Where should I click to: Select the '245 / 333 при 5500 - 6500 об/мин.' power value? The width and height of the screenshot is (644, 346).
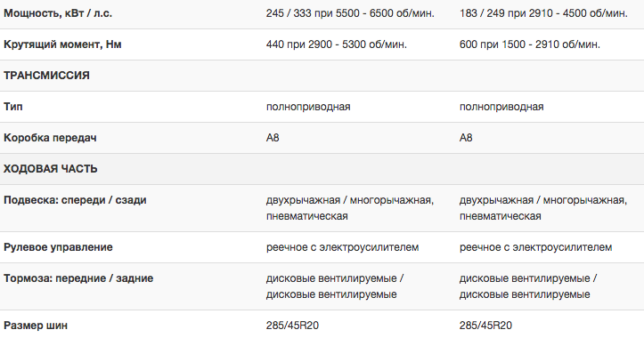tap(350, 13)
